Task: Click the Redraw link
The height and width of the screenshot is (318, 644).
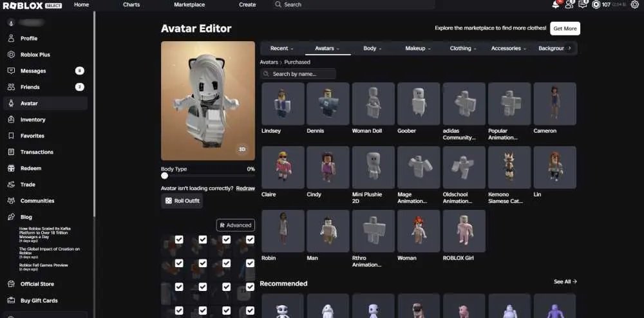Action: (x=245, y=189)
